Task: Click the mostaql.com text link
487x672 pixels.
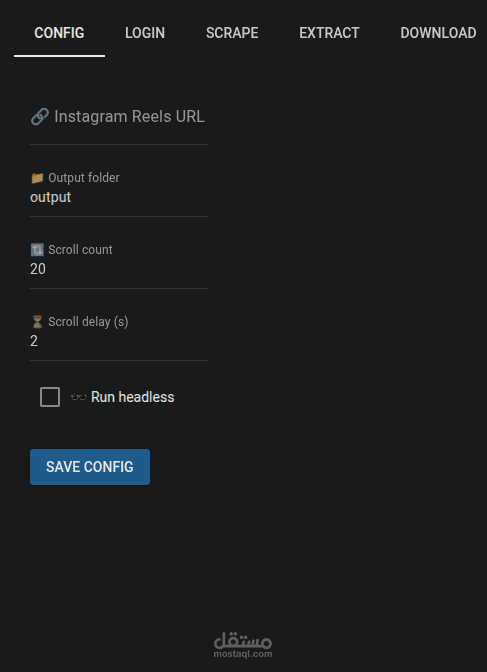Action: (243, 654)
